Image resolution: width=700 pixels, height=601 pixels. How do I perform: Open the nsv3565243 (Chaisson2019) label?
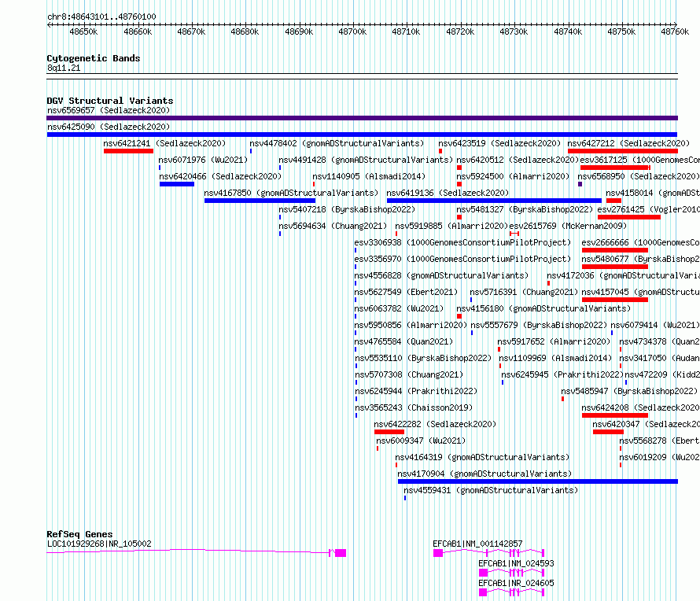tap(414, 407)
